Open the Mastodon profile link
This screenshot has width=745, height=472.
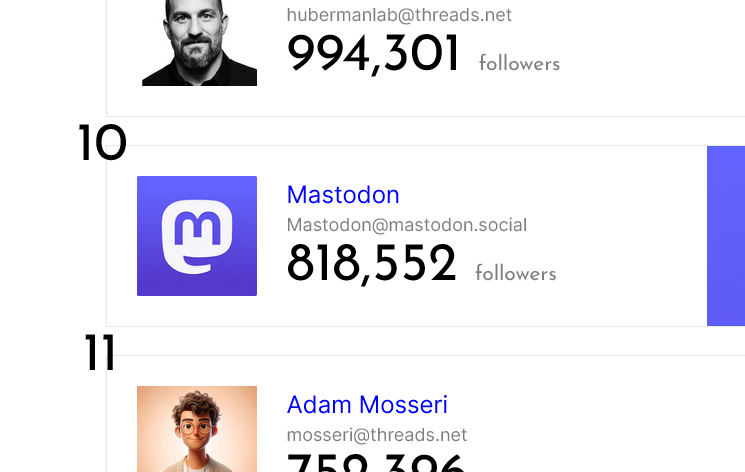pyautogui.click(x=343, y=195)
